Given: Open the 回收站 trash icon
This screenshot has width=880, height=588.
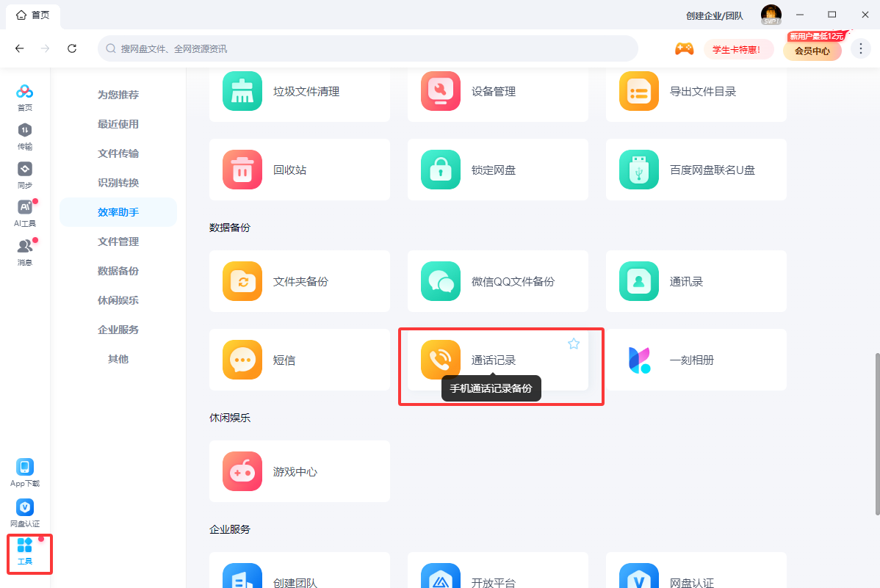Looking at the screenshot, I should click(x=242, y=170).
